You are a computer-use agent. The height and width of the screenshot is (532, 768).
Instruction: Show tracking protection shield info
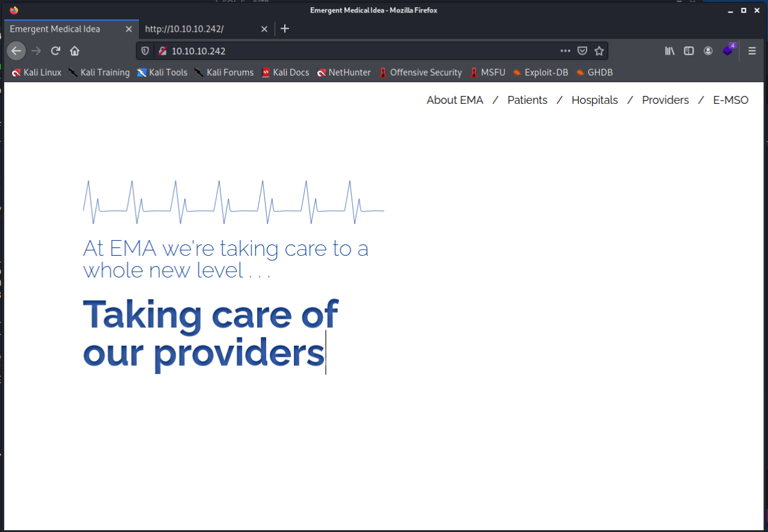point(145,51)
